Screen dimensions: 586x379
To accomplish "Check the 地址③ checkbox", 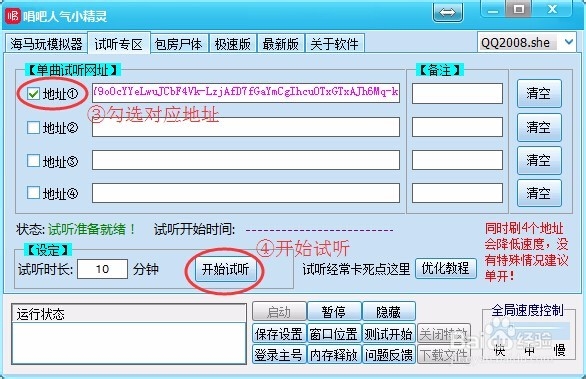I will pos(33,161).
